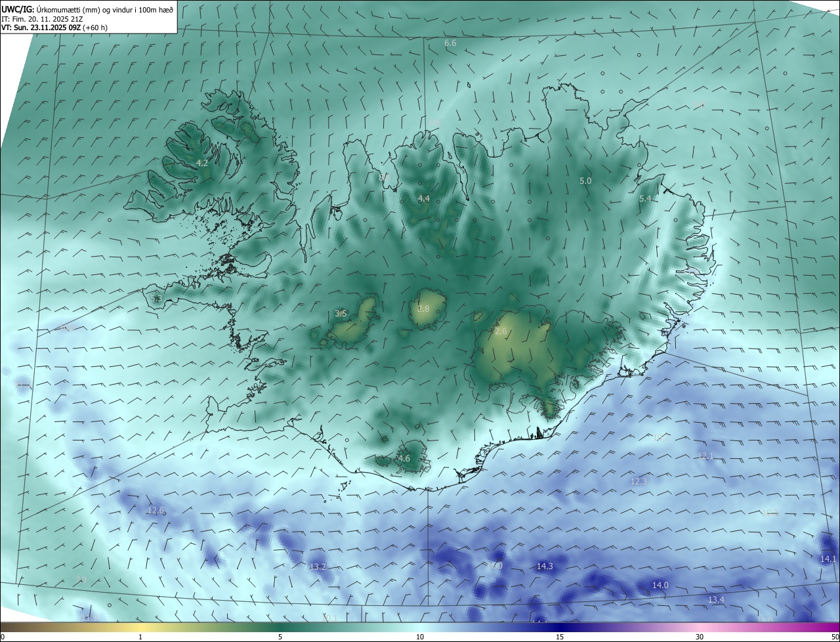Click the valid time 'VT: Sun. 23.11.2025 09Z (+60 h)'
The height and width of the screenshot is (642, 840).
click(x=54, y=28)
